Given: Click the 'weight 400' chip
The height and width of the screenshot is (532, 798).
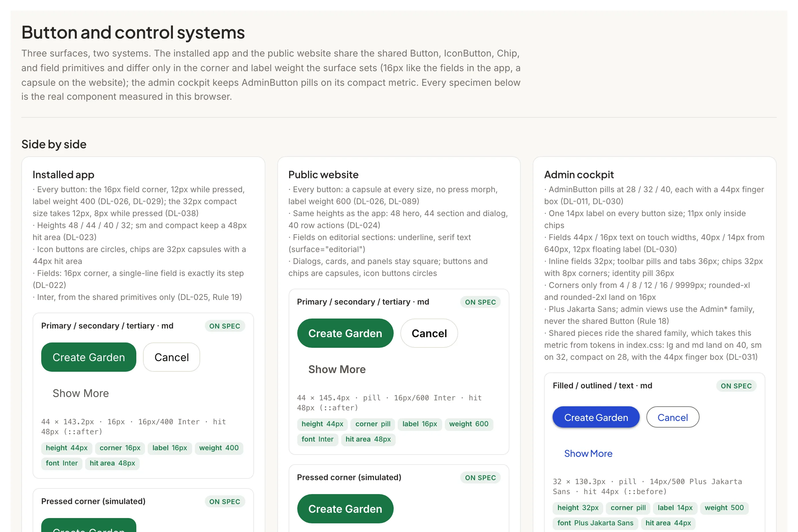Looking at the screenshot, I should coord(219,448).
